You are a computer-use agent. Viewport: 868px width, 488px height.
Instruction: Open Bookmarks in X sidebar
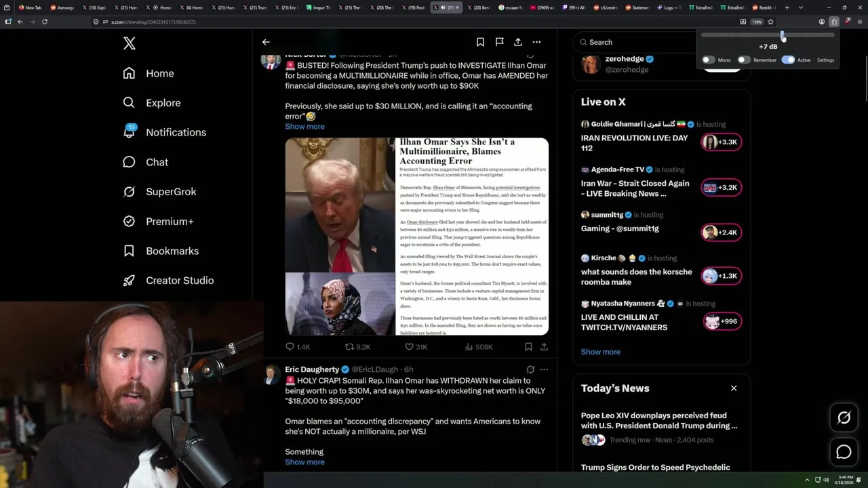coord(161,251)
